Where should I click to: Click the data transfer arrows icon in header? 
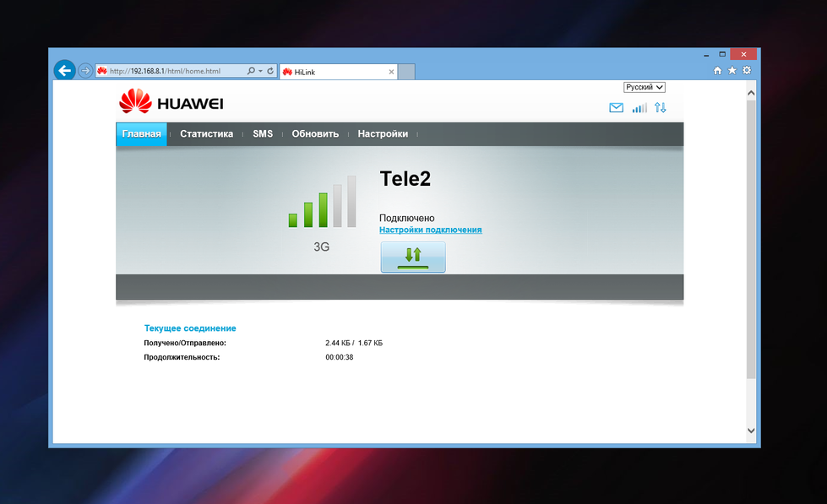(661, 107)
